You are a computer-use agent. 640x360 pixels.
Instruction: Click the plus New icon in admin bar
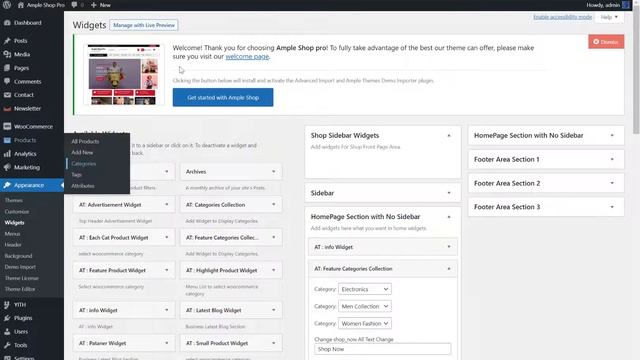coord(94,5)
